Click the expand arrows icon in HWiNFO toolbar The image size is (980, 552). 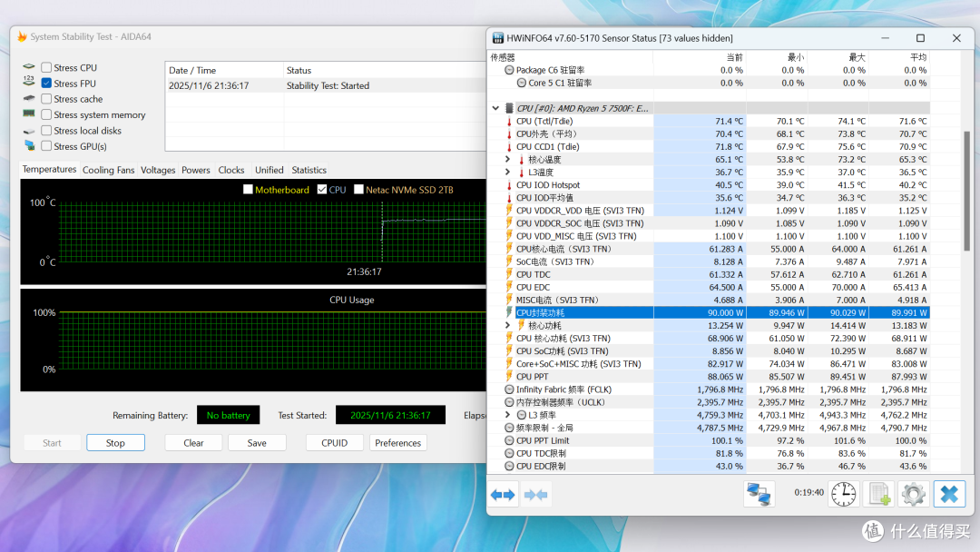pyautogui.click(x=503, y=495)
